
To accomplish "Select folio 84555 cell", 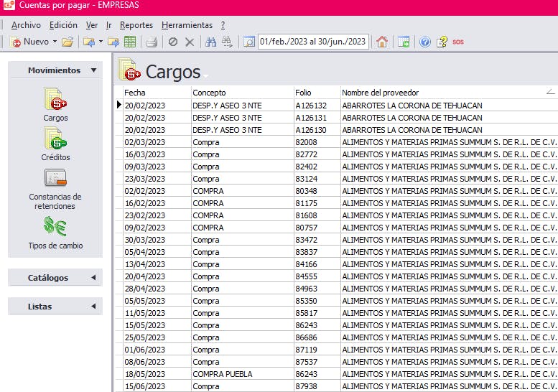I will tap(317, 276).
